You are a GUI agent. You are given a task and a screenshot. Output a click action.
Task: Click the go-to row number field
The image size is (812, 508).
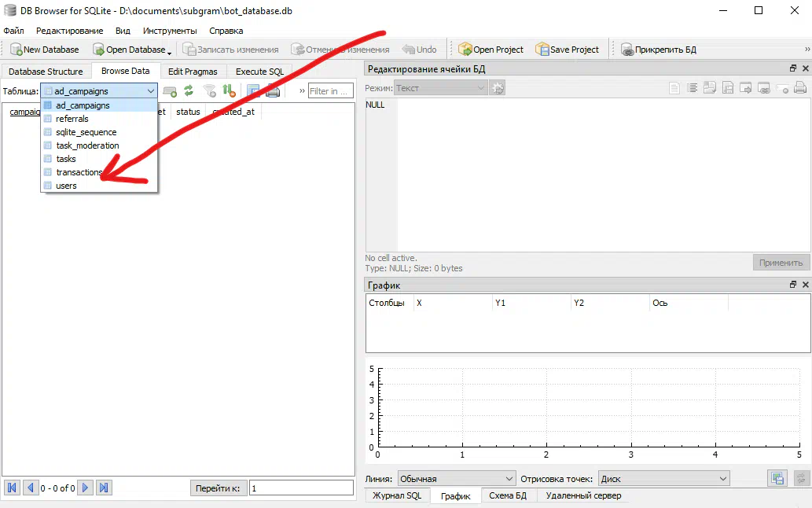point(301,488)
